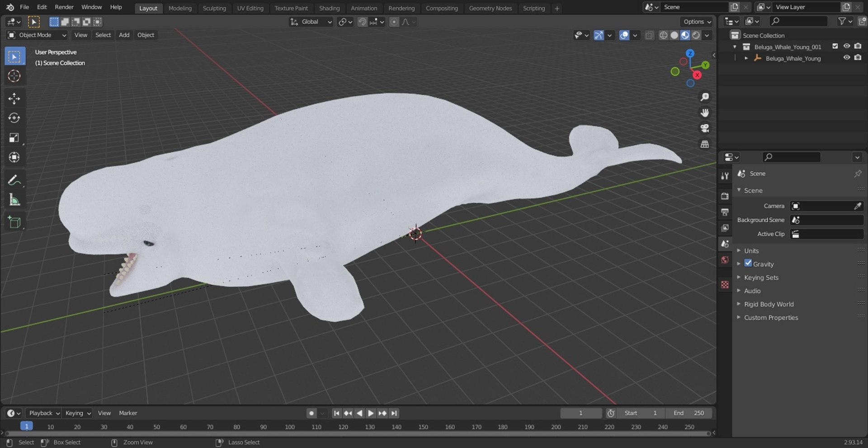Toggle the camera view icon
Screen dimensions: 868x448
pos(704,128)
